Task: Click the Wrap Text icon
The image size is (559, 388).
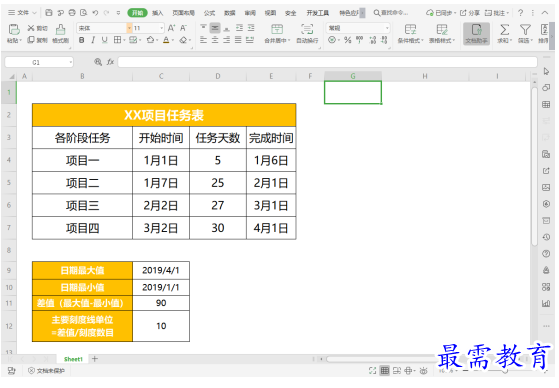Action: pos(307,29)
